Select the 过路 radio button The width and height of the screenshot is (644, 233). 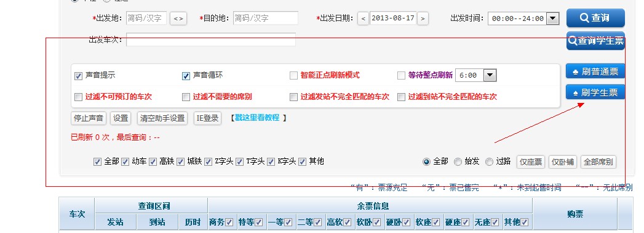click(x=489, y=161)
